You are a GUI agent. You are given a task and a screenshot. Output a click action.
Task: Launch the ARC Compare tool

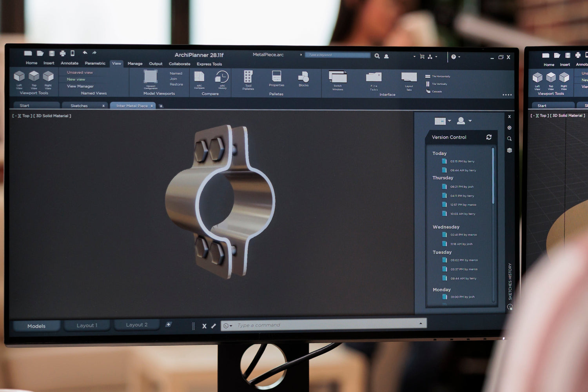(x=199, y=77)
